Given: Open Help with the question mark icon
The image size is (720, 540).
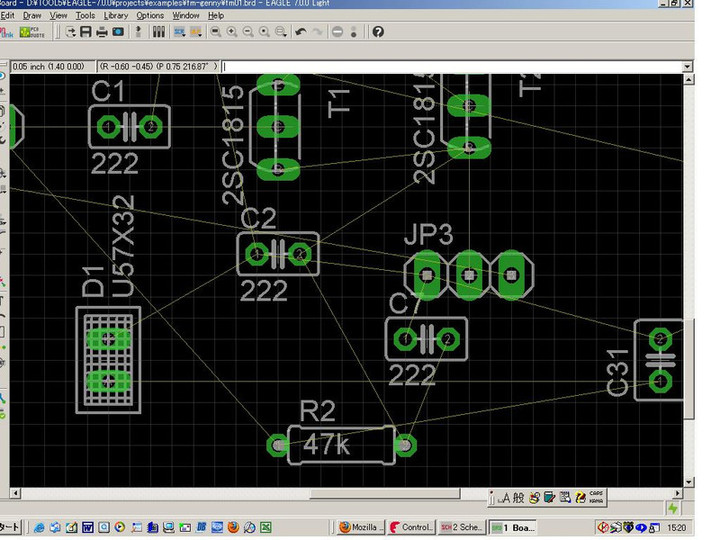Looking at the screenshot, I should 378,32.
